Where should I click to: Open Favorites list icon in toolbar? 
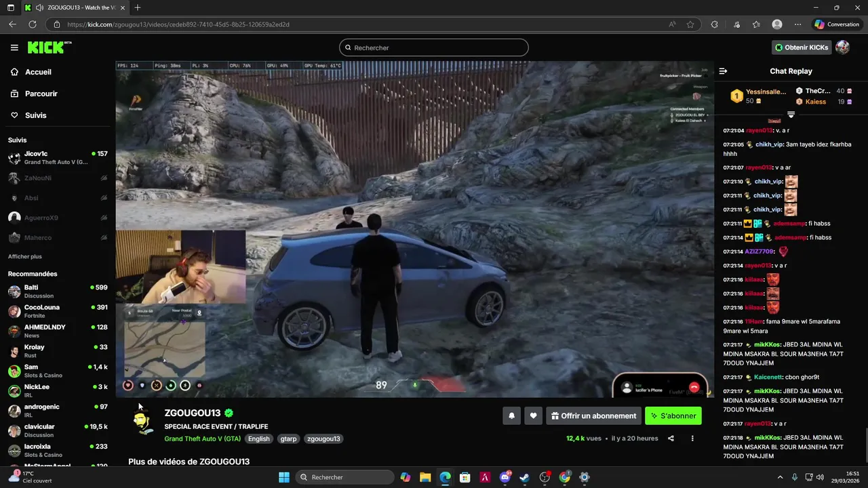coord(756,24)
